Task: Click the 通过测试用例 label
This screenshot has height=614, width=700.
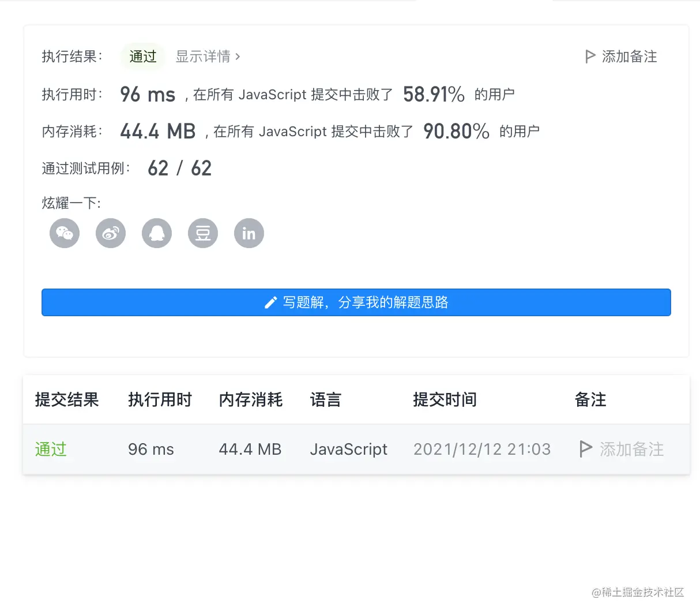Action: [x=86, y=168]
